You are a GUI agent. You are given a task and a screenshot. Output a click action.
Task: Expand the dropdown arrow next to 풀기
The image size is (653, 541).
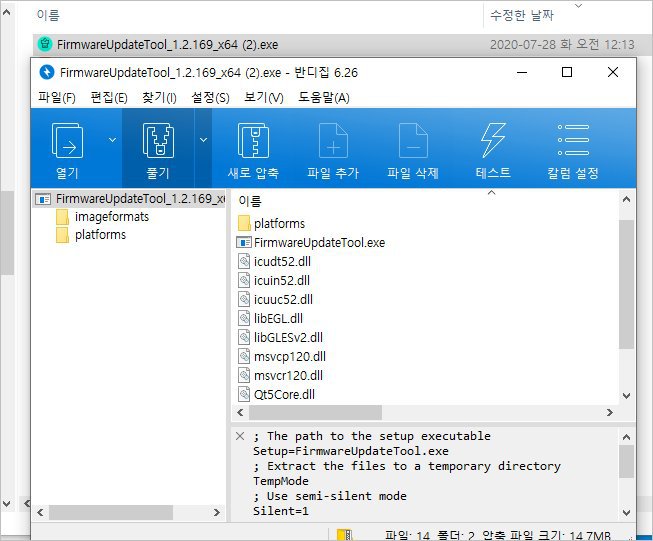[204, 140]
